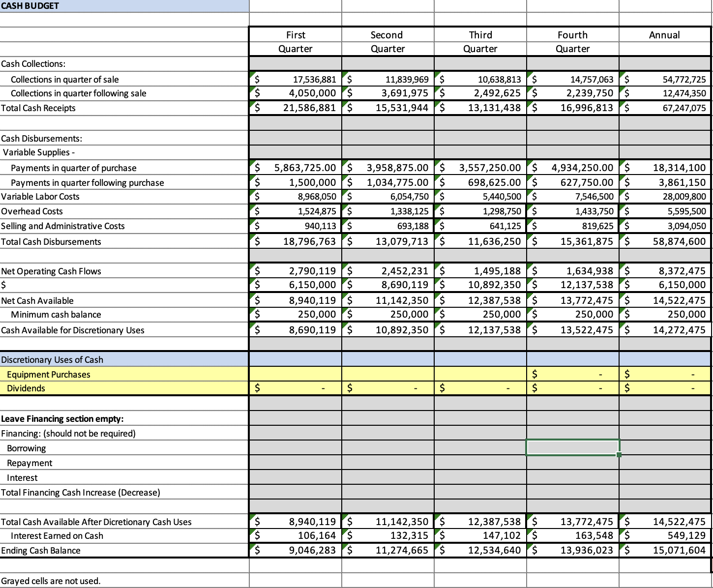713x588 pixels.
Task: Select cell with value 18,796,763
Action: click(x=296, y=241)
